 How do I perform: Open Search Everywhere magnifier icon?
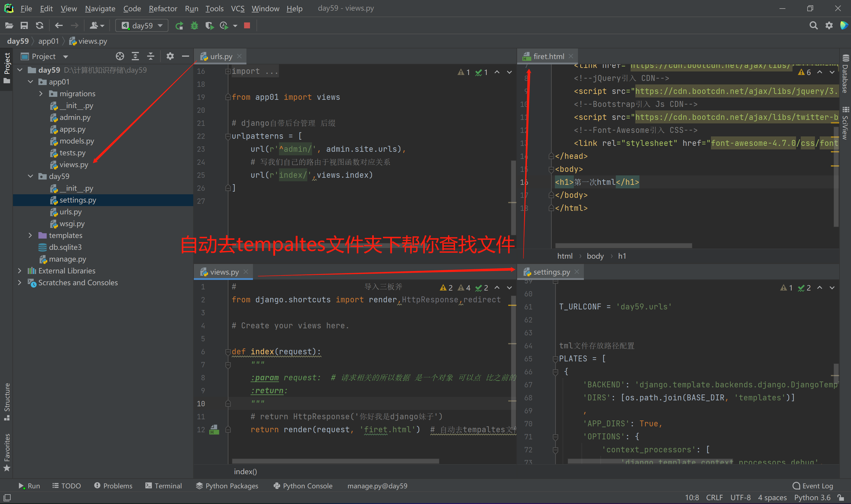813,25
